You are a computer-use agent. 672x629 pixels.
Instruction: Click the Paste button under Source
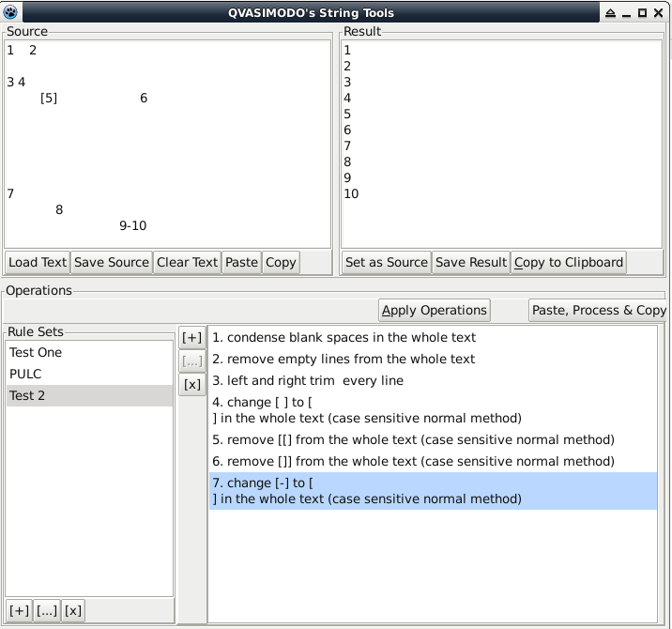point(242,262)
